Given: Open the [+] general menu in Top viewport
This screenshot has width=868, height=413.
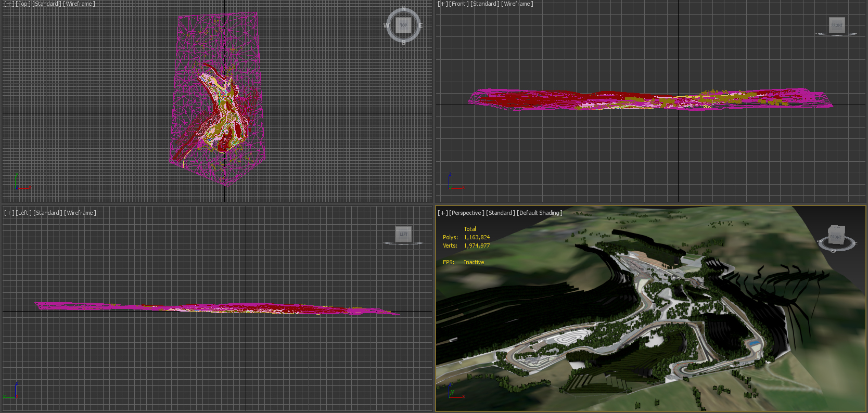Looking at the screenshot, I should click(x=9, y=4).
